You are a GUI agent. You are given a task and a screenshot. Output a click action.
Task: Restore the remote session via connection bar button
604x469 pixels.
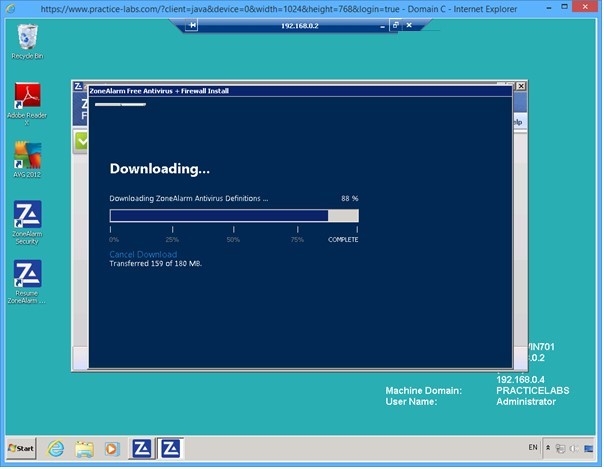coord(395,25)
